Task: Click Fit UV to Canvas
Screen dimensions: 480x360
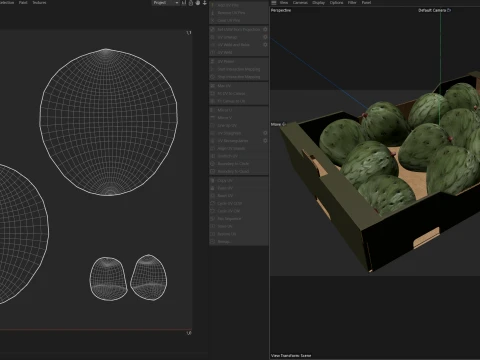Action: tap(239, 93)
